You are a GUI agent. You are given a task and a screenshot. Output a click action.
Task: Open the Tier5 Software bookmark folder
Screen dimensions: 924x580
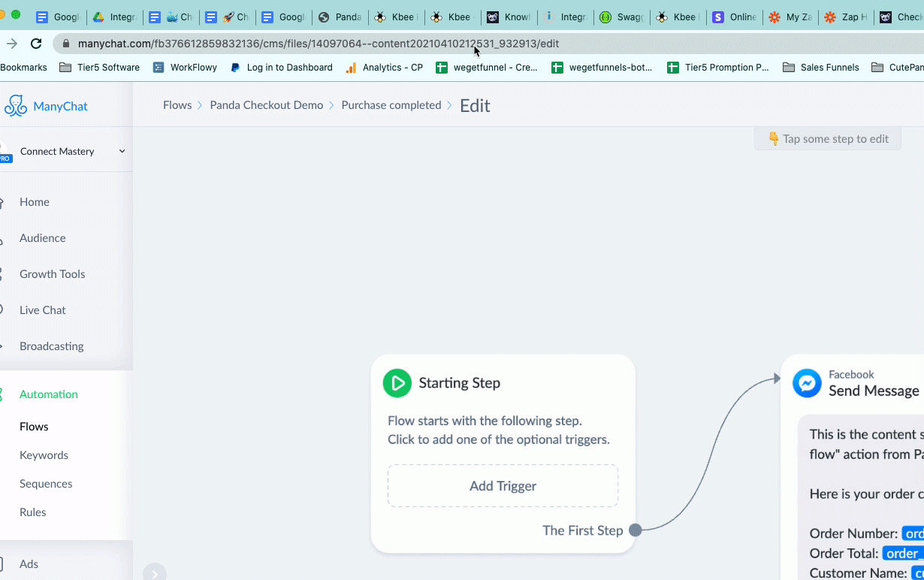[x=99, y=68]
